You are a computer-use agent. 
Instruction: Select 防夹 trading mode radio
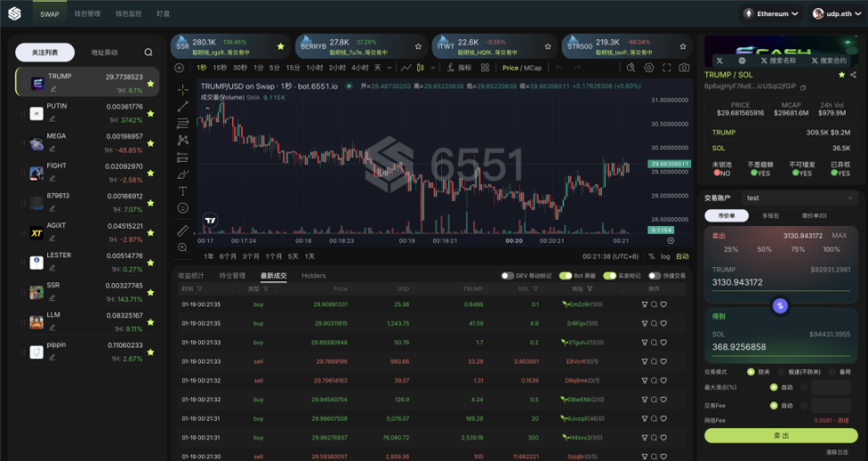[x=751, y=372]
